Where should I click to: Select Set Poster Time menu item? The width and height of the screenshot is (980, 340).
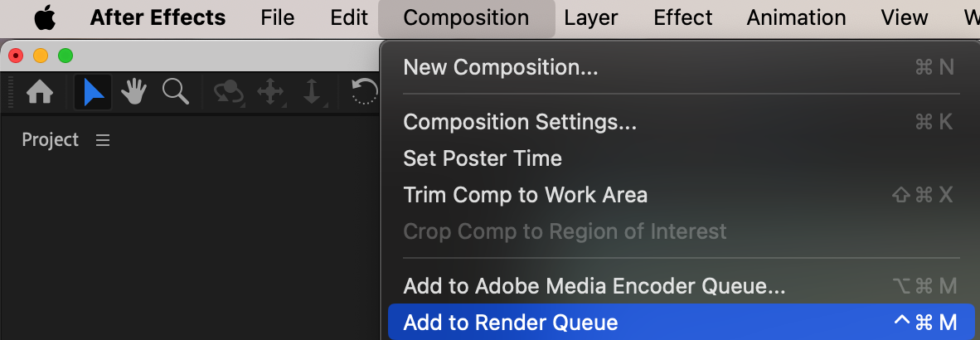point(483,158)
